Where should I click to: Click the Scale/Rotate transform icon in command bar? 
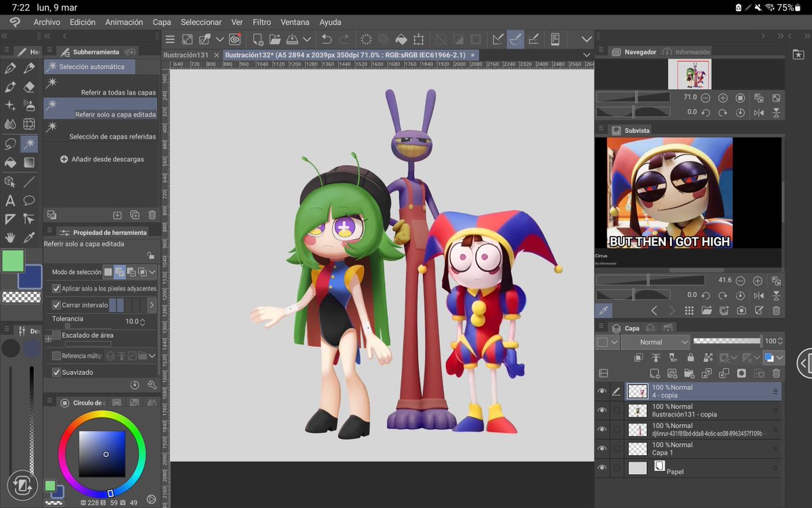419,39
